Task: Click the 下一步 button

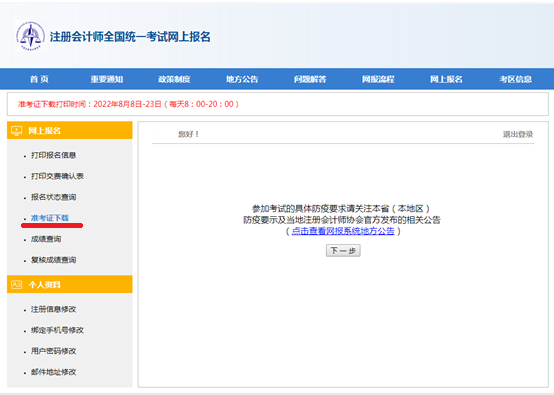Action: coord(343,250)
